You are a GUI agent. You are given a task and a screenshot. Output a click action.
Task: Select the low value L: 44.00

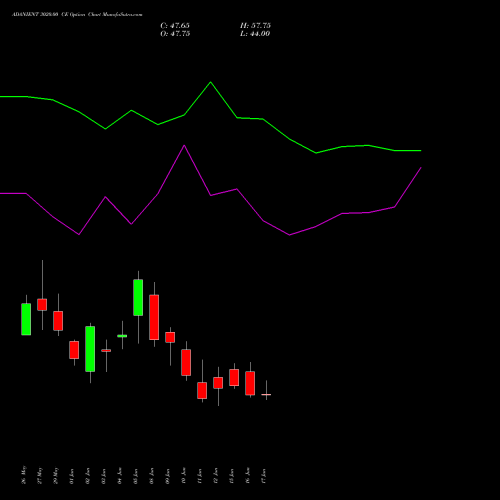(x=255, y=34)
